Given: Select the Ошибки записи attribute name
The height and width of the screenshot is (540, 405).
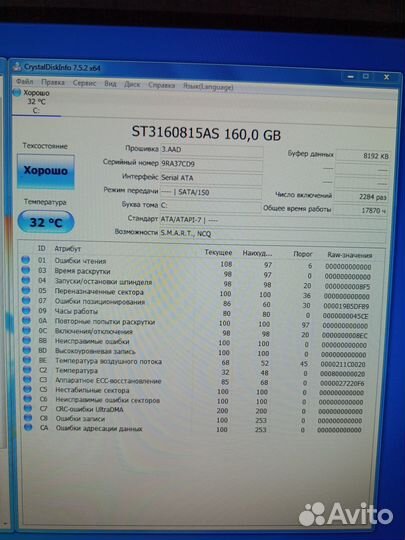Looking at the screenshot, I should pyautogui.click(x=80, y=419).
